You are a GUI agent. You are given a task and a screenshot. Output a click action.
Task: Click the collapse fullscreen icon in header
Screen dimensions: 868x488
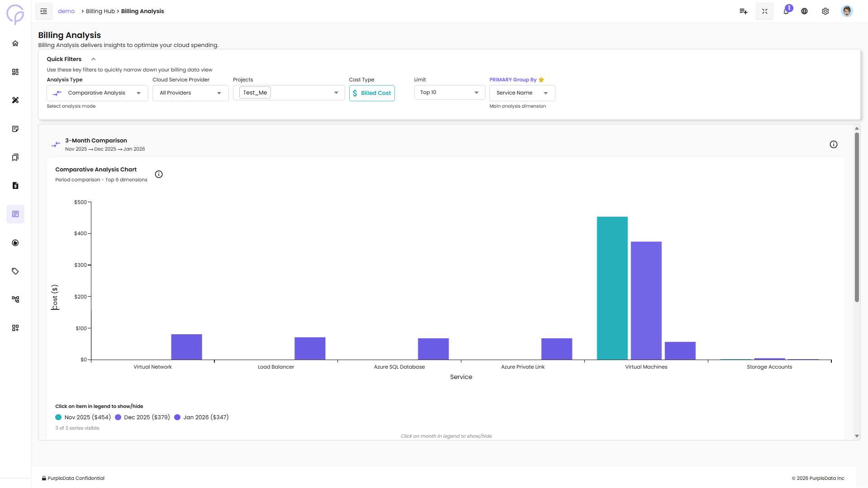point(764,11)
